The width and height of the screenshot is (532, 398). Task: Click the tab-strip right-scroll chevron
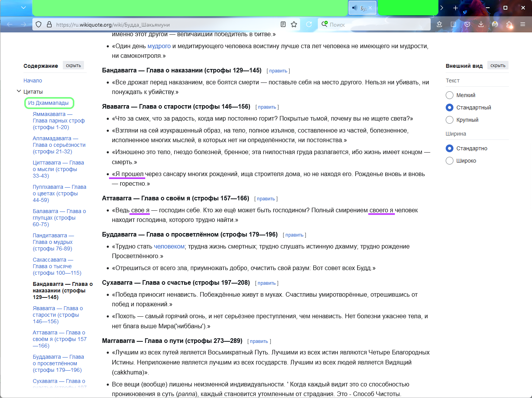442,8
